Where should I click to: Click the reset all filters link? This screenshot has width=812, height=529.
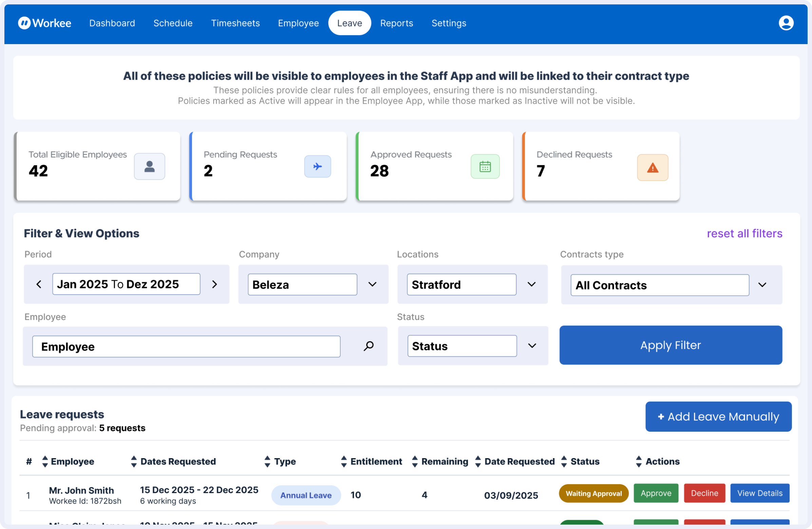click(x=744, y=233)
